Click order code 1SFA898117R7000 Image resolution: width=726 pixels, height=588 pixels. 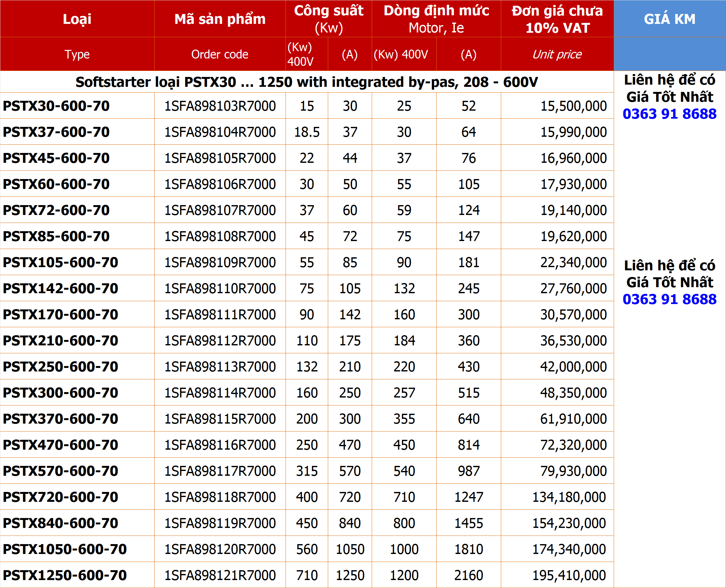[x=220, y=471]
